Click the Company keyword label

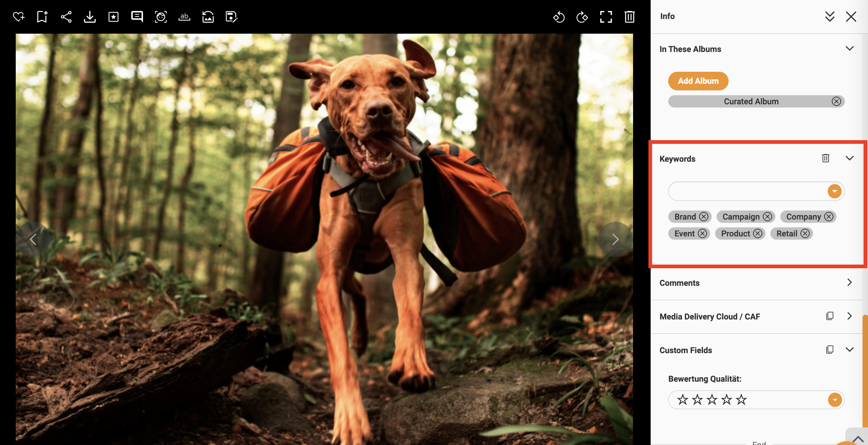tap(804, 217)
